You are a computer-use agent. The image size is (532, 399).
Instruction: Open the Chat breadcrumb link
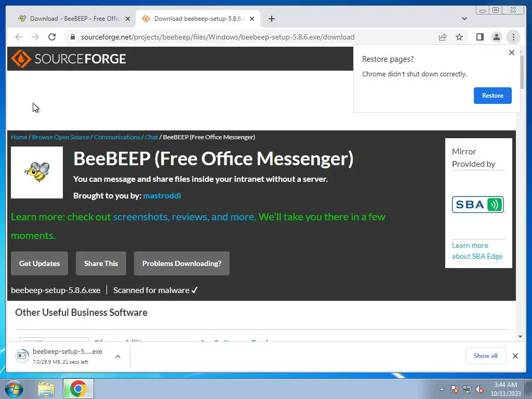(151, 137)
